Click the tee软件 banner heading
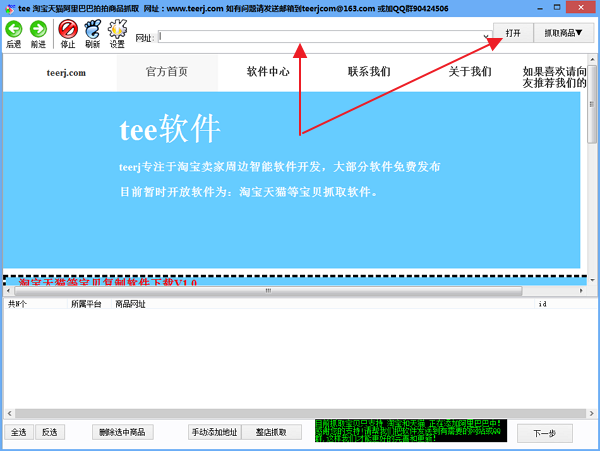 tap(170, 129)
